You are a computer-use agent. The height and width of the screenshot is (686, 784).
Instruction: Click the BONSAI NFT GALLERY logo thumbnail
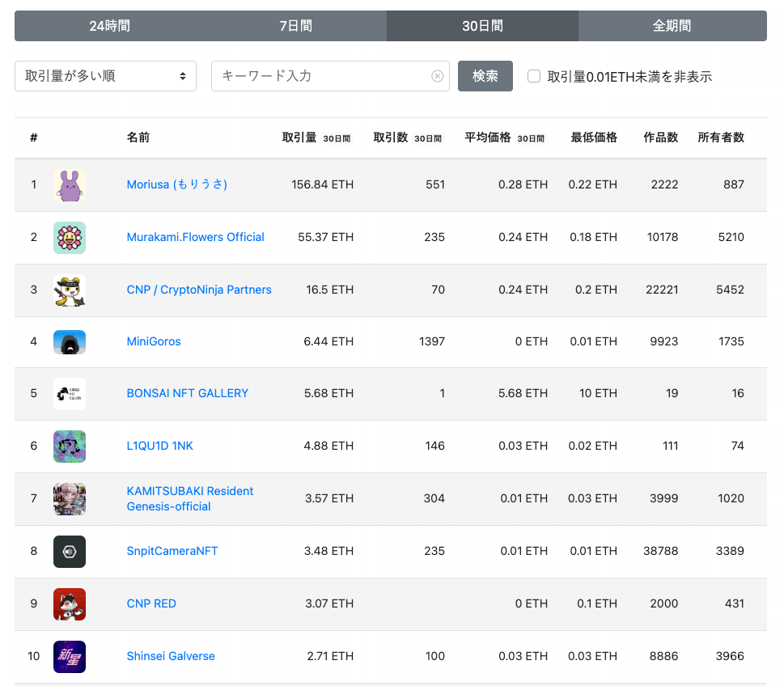click(x=70, y=394)
